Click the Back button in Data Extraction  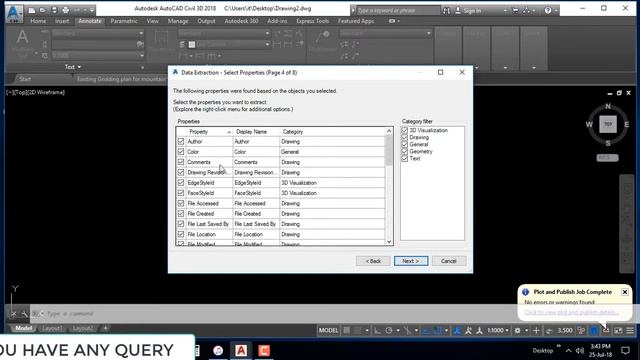373,261
